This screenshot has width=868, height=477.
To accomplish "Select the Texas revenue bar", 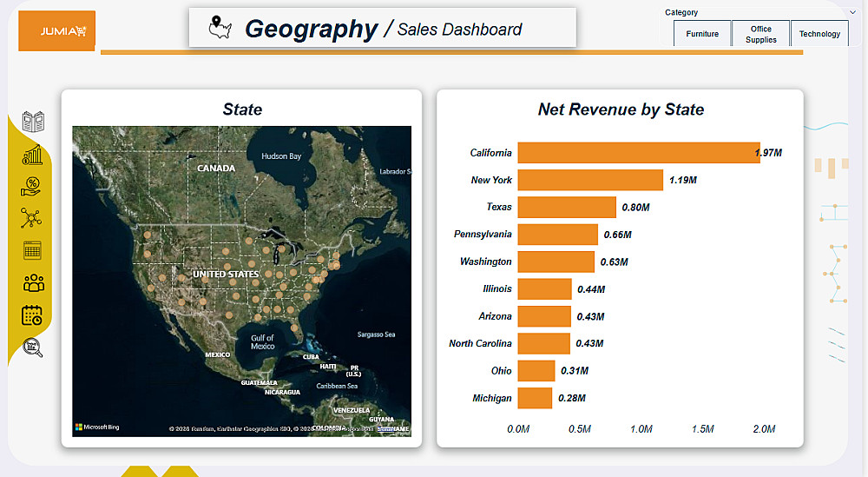I will pos(567,207).
